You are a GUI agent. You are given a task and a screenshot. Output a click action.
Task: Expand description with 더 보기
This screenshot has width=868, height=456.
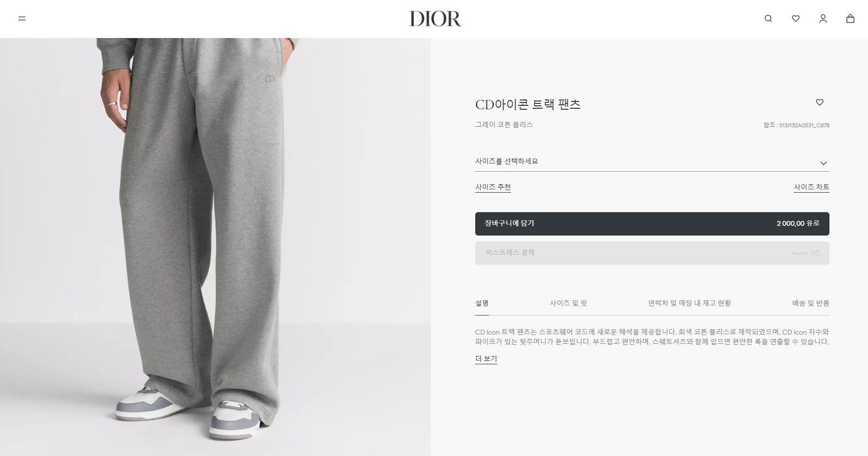[x=486, y=359]
